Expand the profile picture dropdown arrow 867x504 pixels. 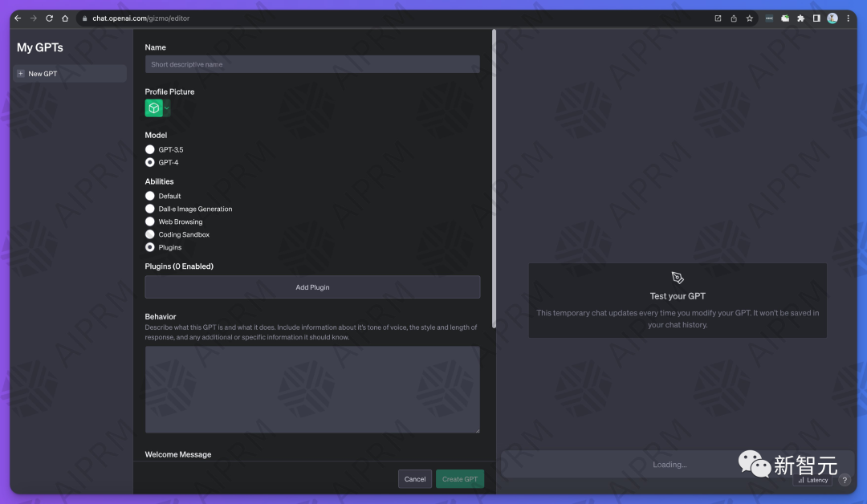(x=166, y=108)
